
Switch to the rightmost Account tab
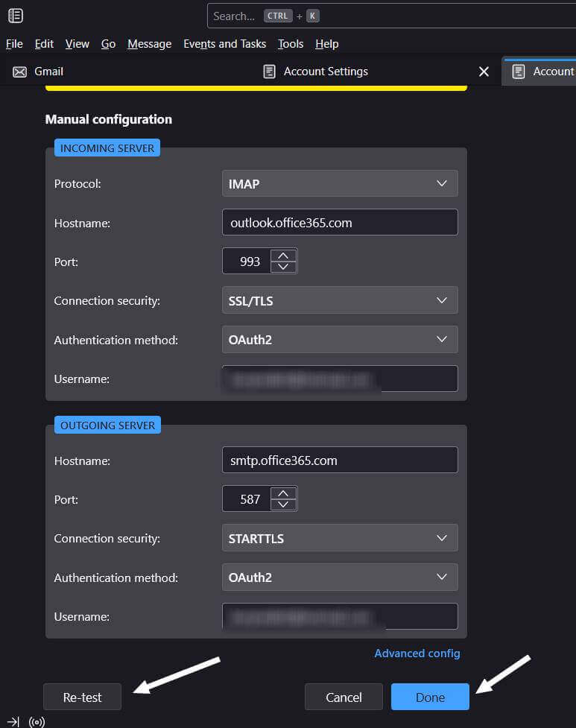(x=539, y=72)
